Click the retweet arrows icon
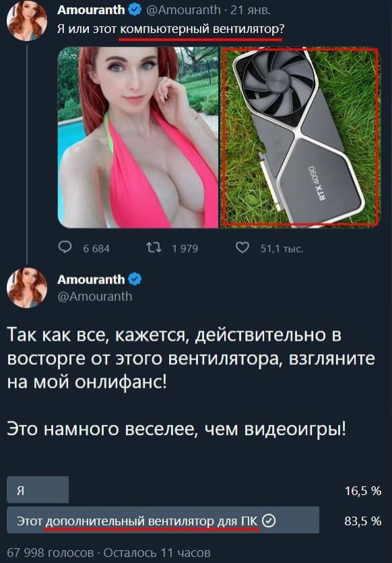This screenshot has height=563, width=392. click(x=154, y=247)
